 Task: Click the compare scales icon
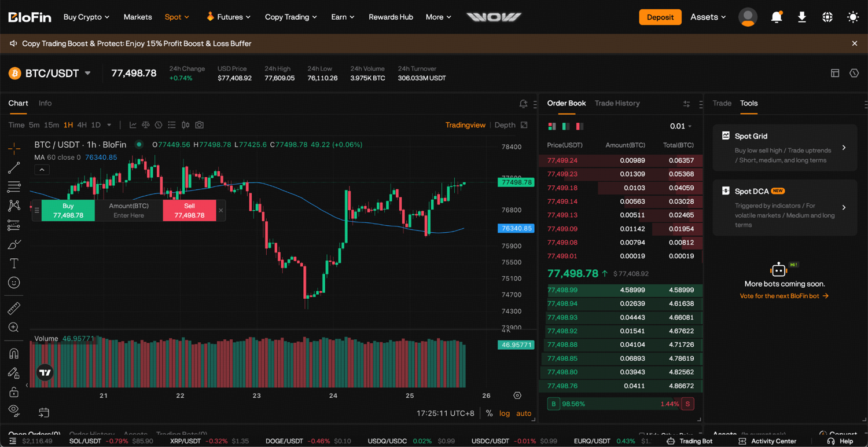coord(146,125)
